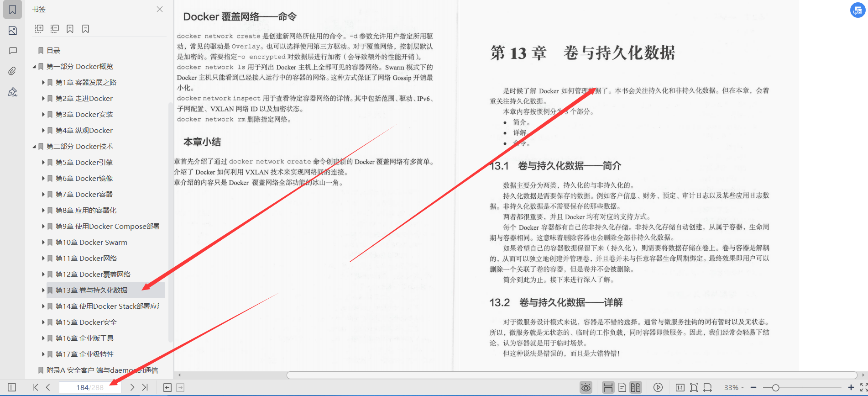Open bookmark 第10章 Docker Swarm
The width and height of the screenshot is (868, 396).
[91, 243]
